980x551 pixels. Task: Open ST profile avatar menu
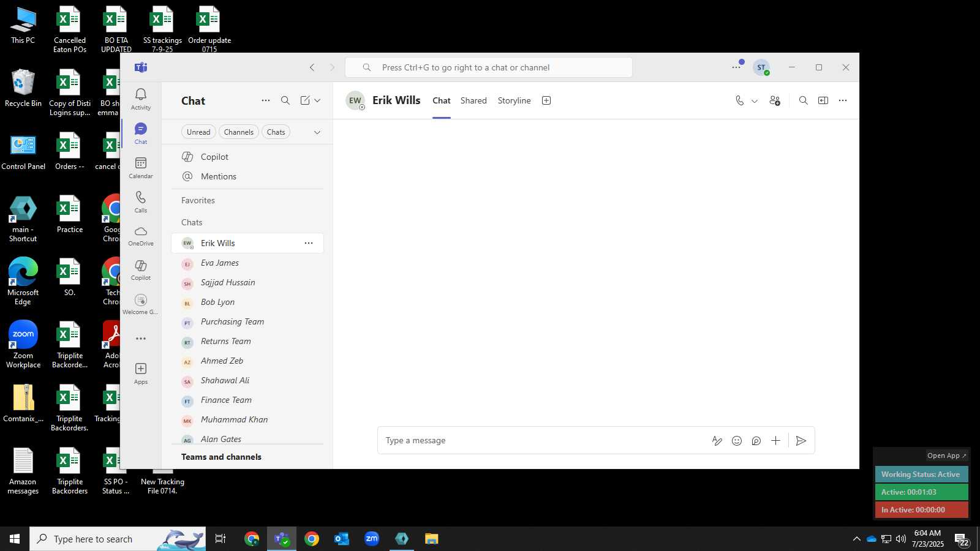[x=761, y=67]
